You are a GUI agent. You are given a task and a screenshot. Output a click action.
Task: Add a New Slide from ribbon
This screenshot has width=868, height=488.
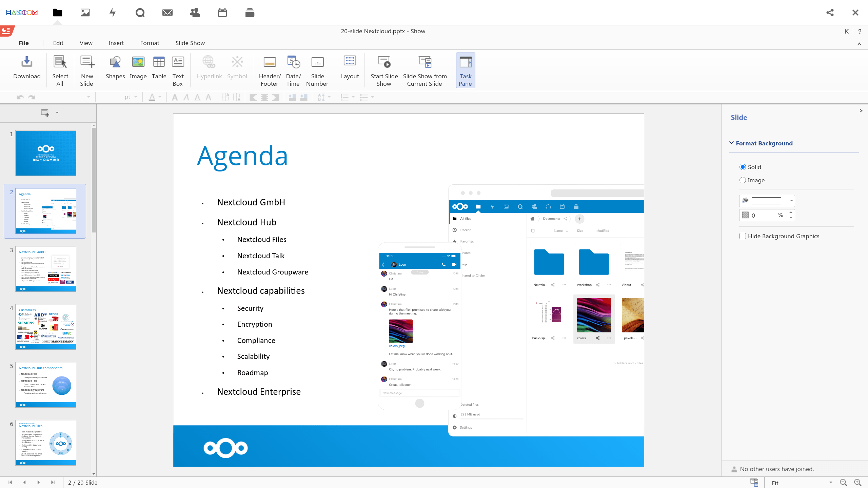tap(87, 70)
